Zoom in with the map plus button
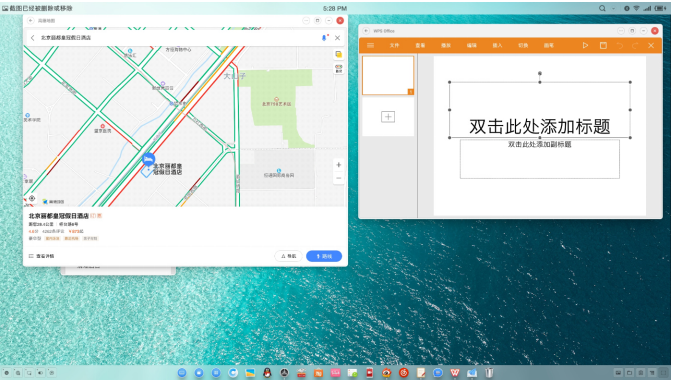The image size is (673, 381). (339, 165)
